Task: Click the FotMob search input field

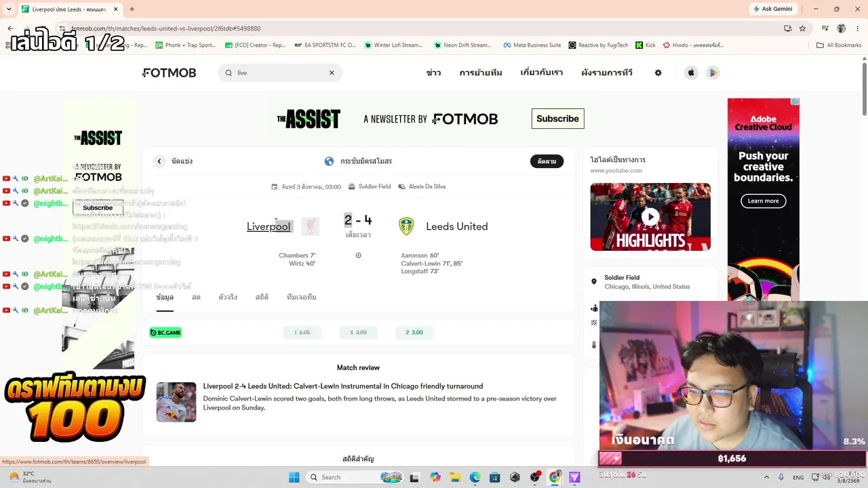Action: pos(279,73)
